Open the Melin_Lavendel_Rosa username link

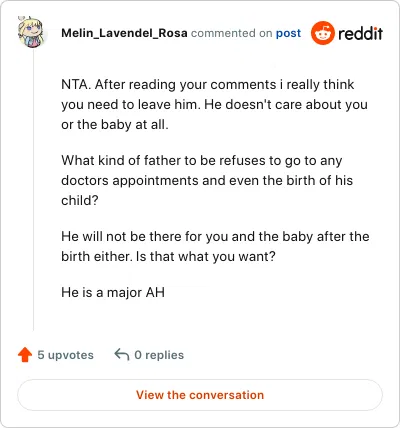tap(124, 33)
